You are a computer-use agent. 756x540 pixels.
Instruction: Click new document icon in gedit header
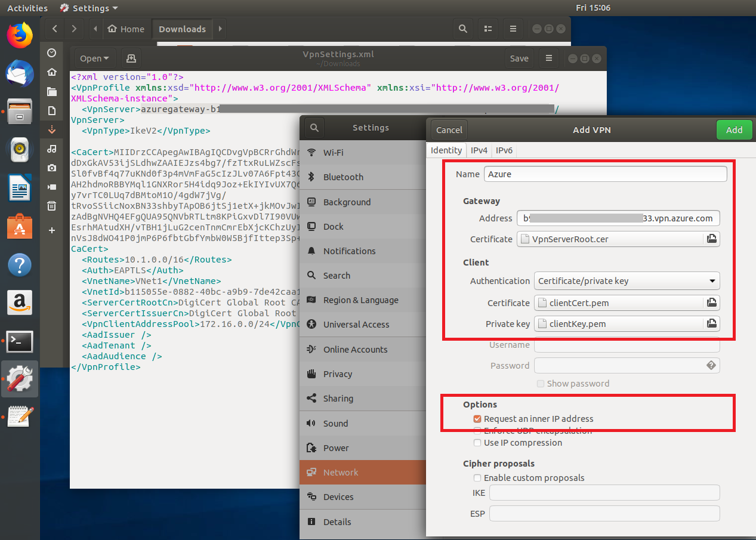[x=131, y=58]
